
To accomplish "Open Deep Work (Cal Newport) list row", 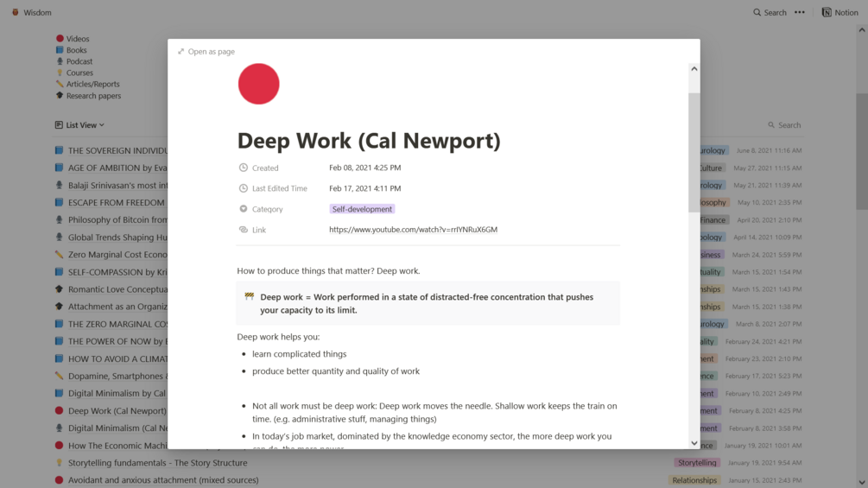I will pyautogui.click(x=117, y=411).
